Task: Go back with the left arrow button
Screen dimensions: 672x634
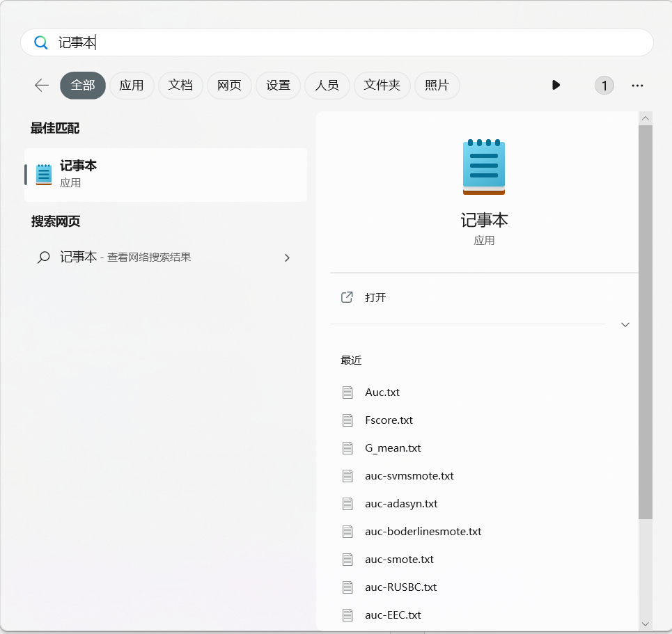Action: point(42,85)
